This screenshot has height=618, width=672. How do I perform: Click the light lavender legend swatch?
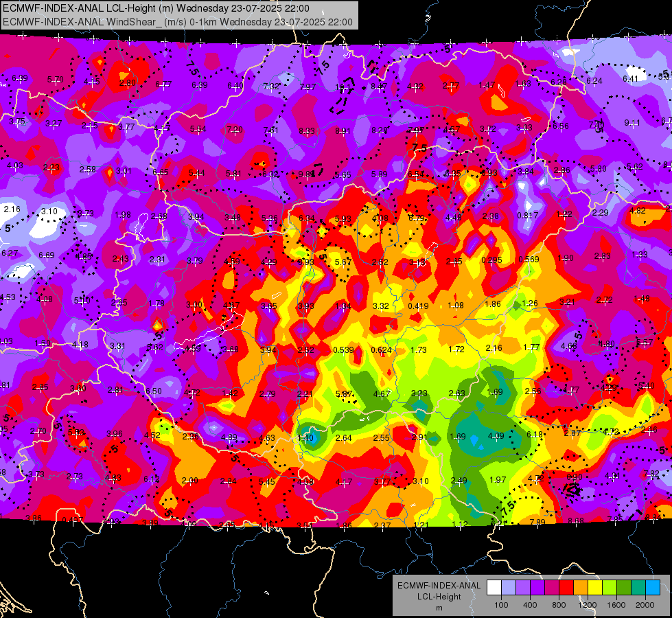coord(509,587)
